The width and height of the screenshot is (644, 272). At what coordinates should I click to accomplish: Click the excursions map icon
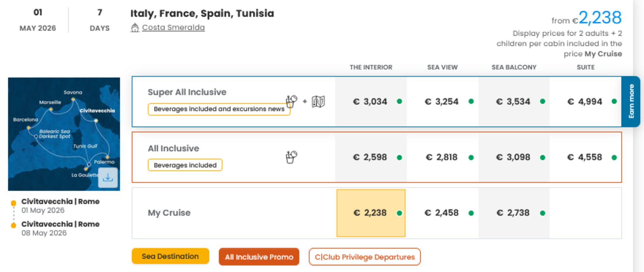coord(318,101)
